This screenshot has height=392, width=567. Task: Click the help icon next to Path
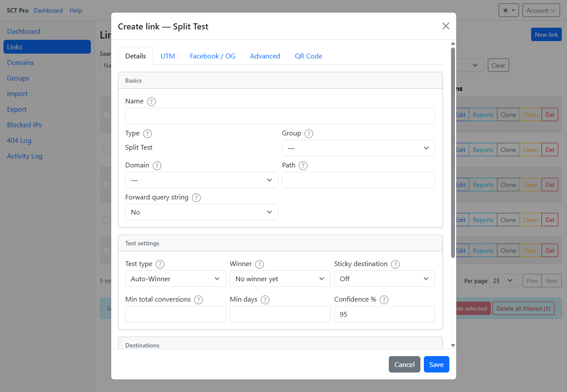pyautogui.click(x=303, y=166)
